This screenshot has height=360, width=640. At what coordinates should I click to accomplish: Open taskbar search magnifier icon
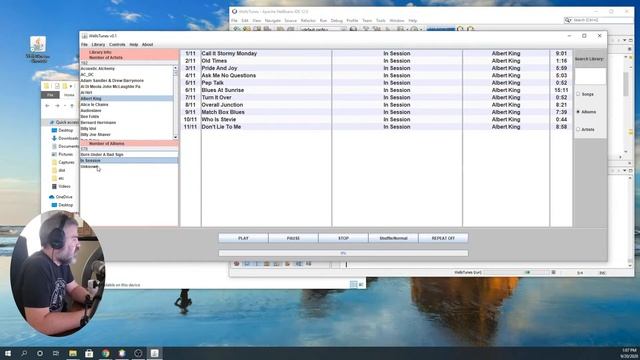coord(24,353)
